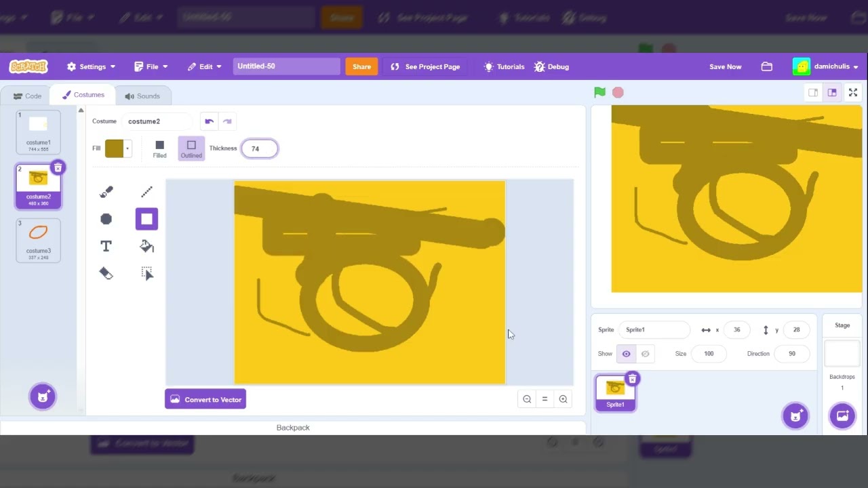The height and width of the screenshot is (488, 868).
Task: Select the Text tool
Action: click(x=106, y=246)
